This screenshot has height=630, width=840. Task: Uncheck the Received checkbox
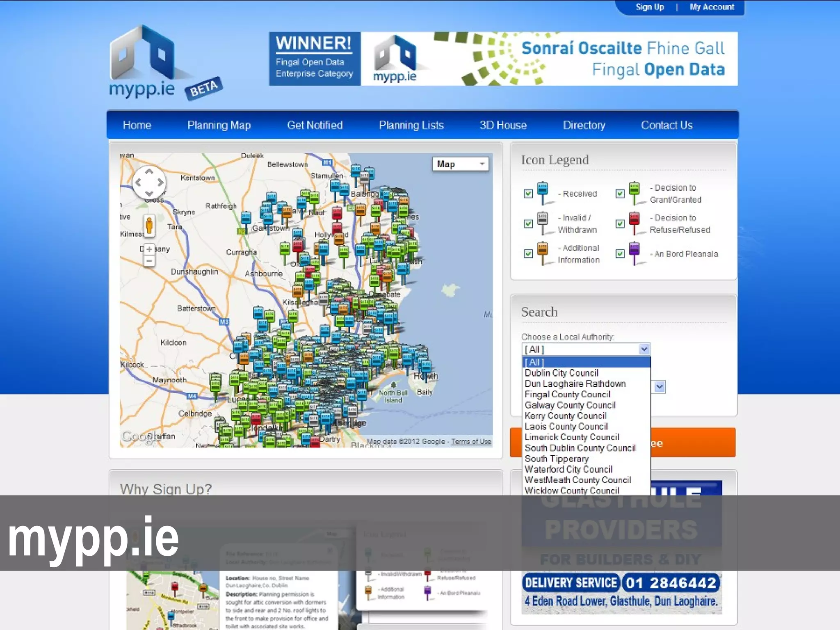tap(528, 194)
